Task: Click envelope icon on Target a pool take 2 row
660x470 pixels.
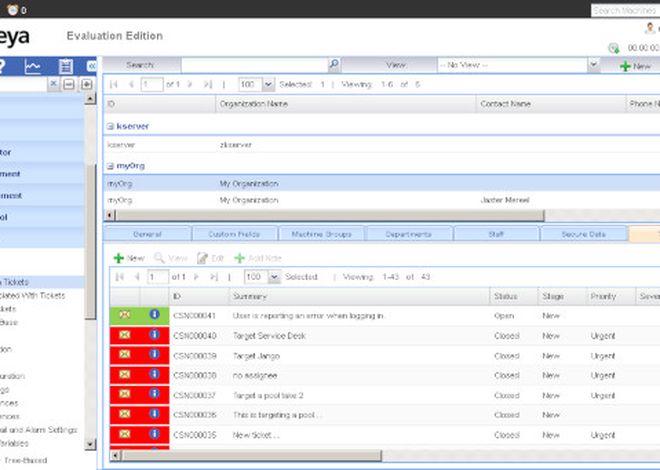Action: pyautogui.click(x=125, y=394)
